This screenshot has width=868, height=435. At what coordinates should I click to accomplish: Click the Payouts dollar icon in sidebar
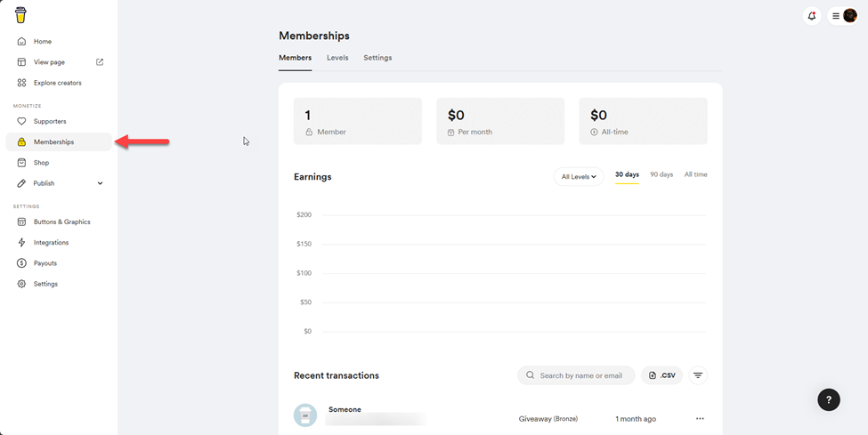click(x=22, y=263)
